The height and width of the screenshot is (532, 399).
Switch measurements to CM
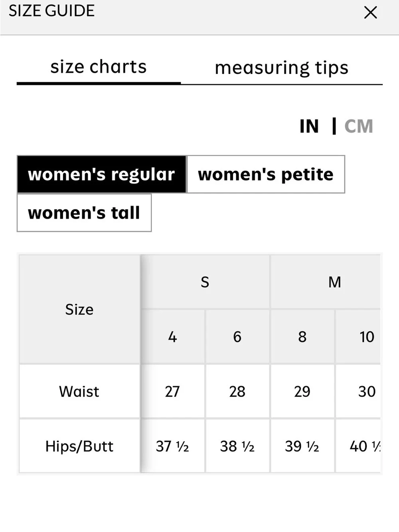click(x=359, y=126)
